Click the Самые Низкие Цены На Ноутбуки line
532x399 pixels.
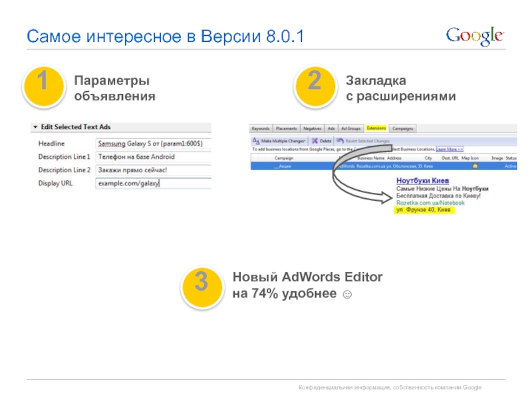[x=442, y=189]
